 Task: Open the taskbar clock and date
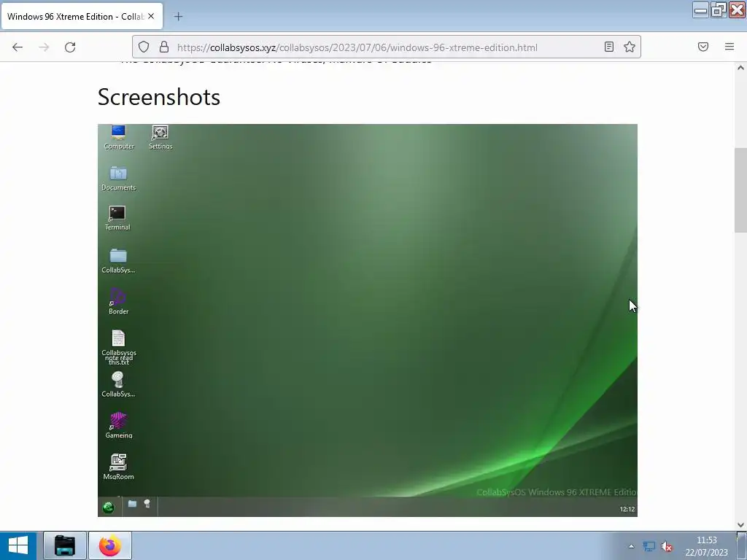point(706,546)
